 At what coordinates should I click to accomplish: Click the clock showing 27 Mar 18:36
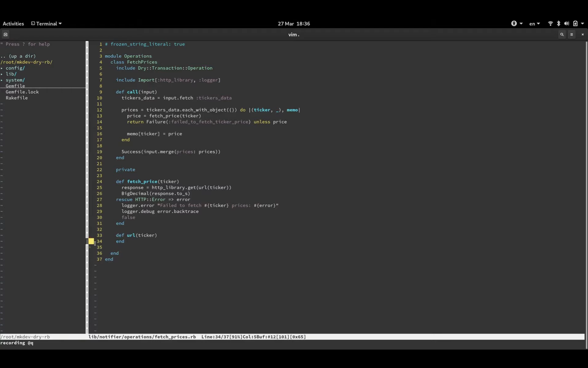click(294, 24)
